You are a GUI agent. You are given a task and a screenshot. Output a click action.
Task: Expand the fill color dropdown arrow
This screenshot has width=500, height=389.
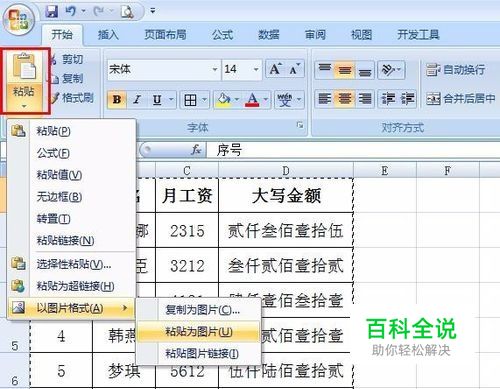[x=237, y=99]
